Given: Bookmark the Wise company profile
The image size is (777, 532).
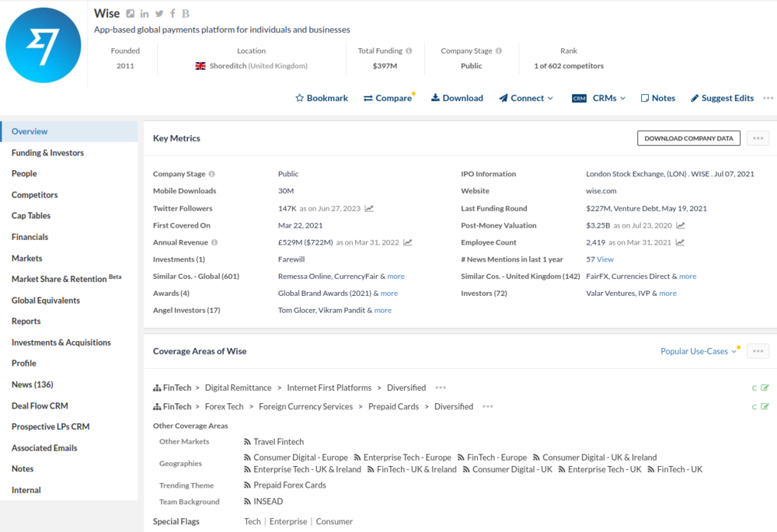Looking at the screenshot, I should 322,99.
